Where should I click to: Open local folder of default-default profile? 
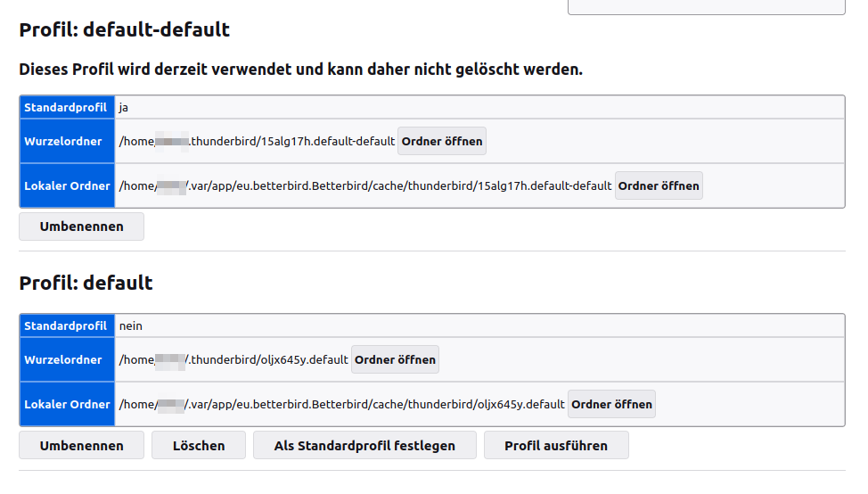(659, 185)
